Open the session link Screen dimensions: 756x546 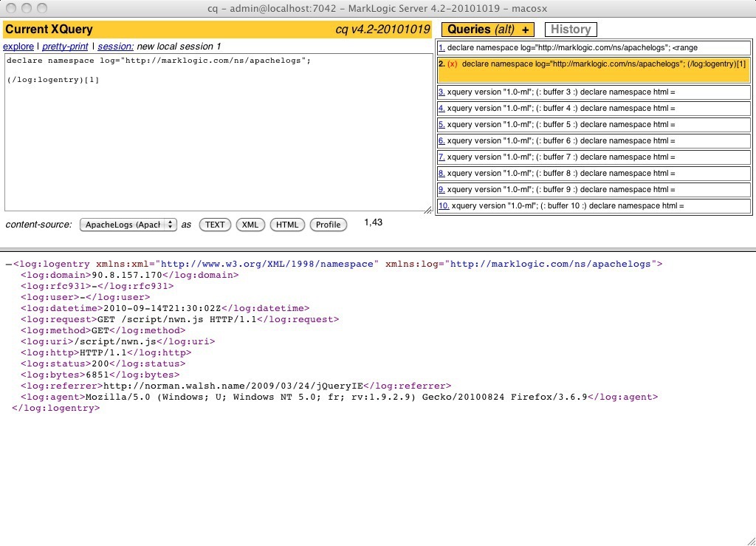116,47
